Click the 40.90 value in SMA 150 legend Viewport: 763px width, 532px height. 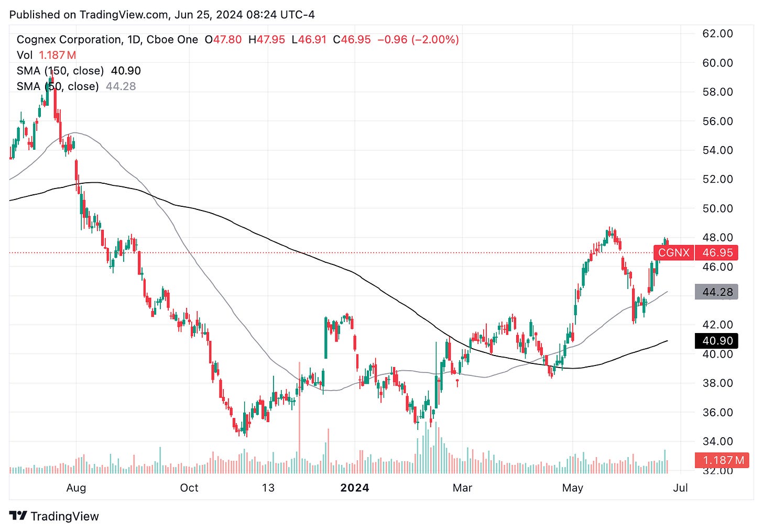click(x=126, y=71)
